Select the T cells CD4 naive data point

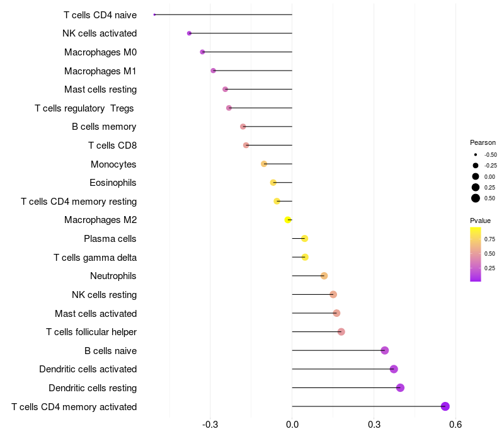pos(154,14)
